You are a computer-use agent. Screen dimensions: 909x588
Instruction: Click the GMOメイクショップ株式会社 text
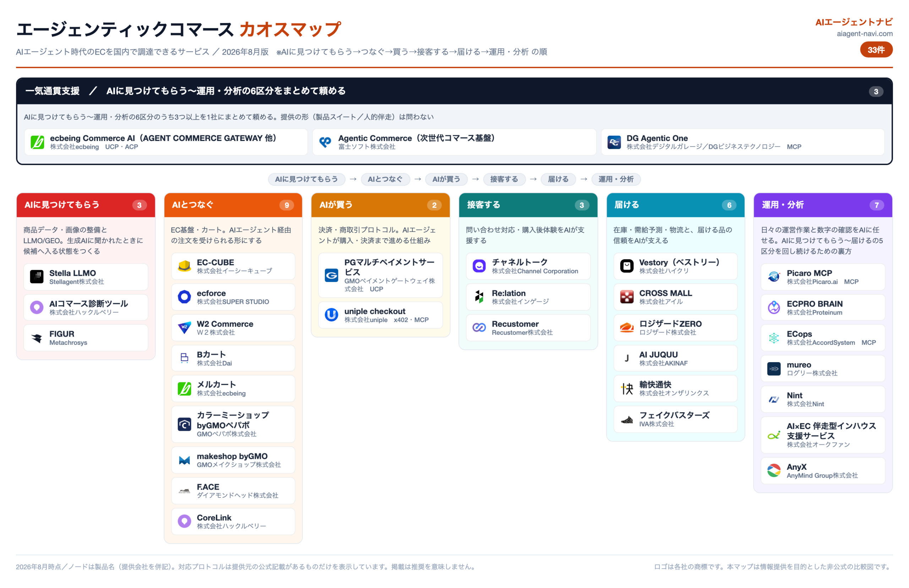point(239,465)
